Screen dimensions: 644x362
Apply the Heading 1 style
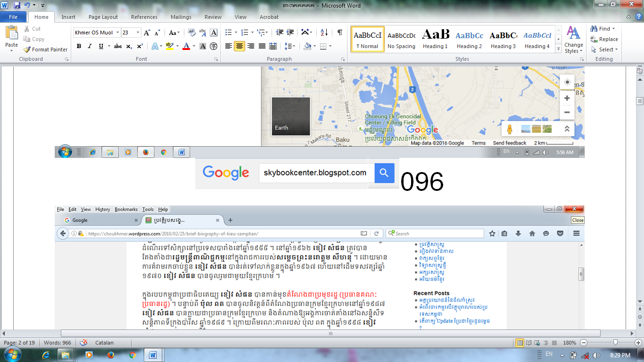(436, 39)
